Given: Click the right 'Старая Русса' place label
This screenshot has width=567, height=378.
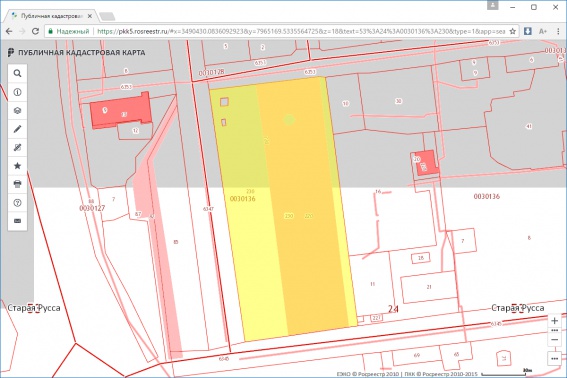Looking at the screenshot, I should point(517,308).
